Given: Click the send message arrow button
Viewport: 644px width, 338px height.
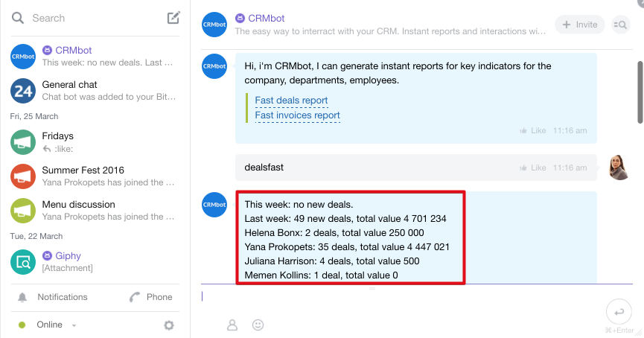Looking at the screenshot, I should point(619,312).
